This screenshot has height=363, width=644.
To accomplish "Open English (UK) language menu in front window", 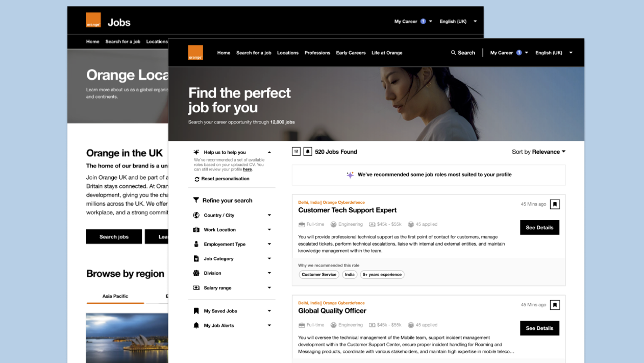I will pyautogui.click(x=554, y=53).
